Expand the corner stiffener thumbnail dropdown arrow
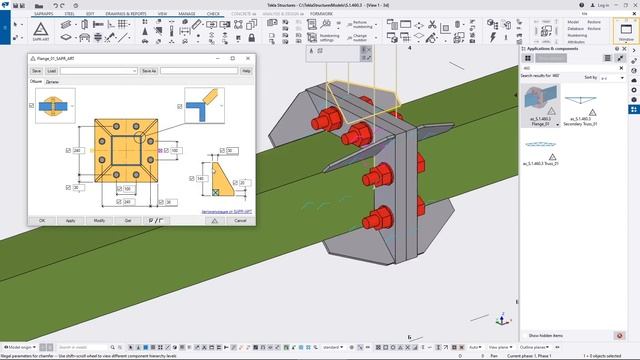 click(x=222, y=106)
